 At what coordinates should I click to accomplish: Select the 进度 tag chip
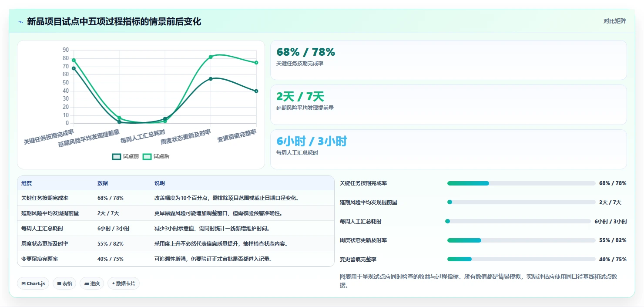92,283
